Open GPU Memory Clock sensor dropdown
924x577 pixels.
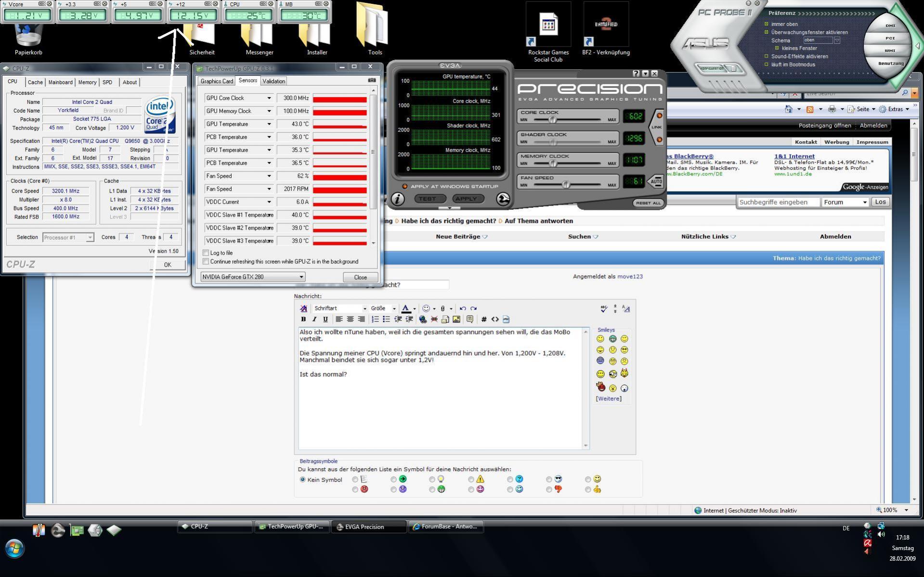tap(269, 111)
